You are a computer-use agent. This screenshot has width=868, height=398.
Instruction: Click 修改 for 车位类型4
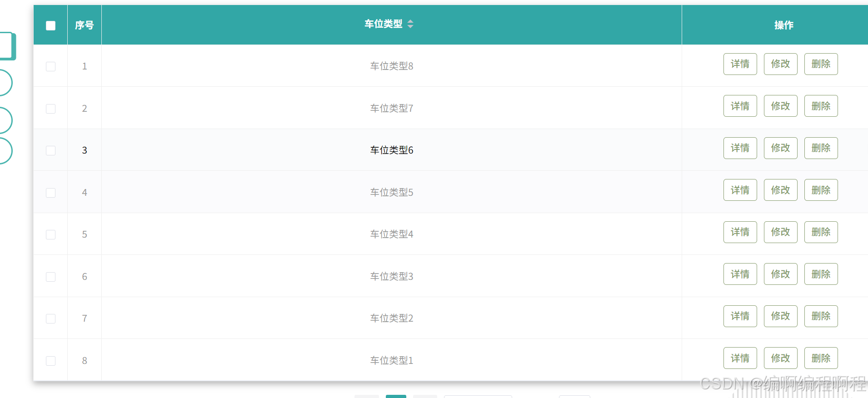point(780,232)
